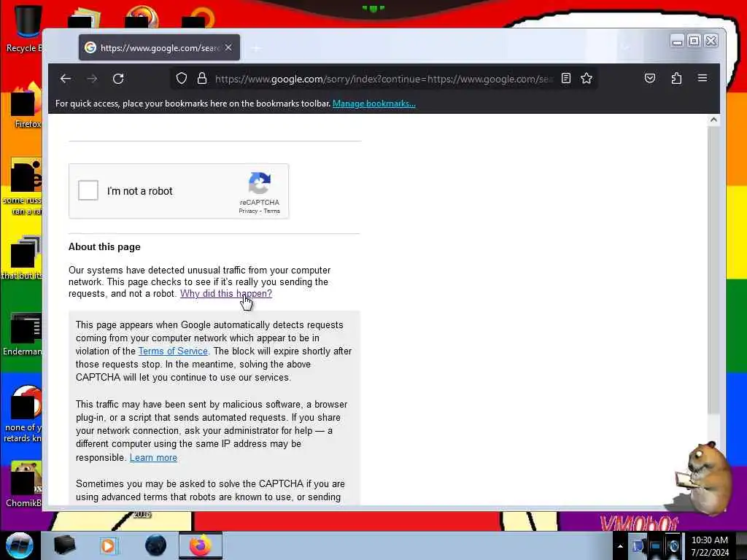Go back to the previous page
This screenshot has height=560, width=747.
click(x=66, y=79)
